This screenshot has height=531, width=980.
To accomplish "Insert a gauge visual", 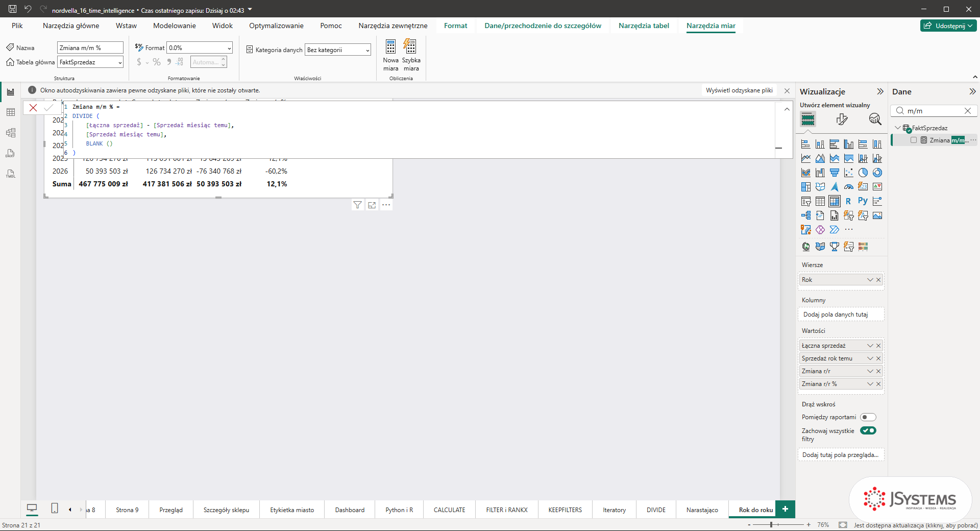I will 849,187.
